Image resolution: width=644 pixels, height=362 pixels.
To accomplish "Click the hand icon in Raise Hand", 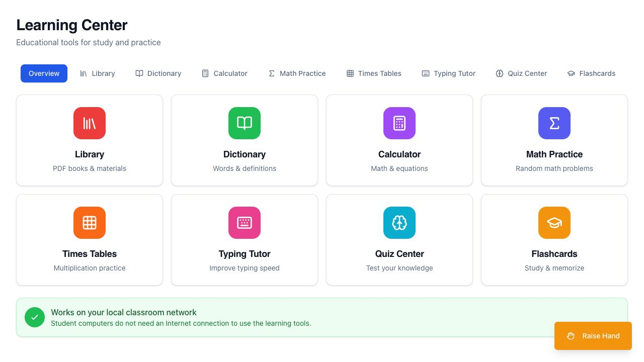I will tap(571, 336).
